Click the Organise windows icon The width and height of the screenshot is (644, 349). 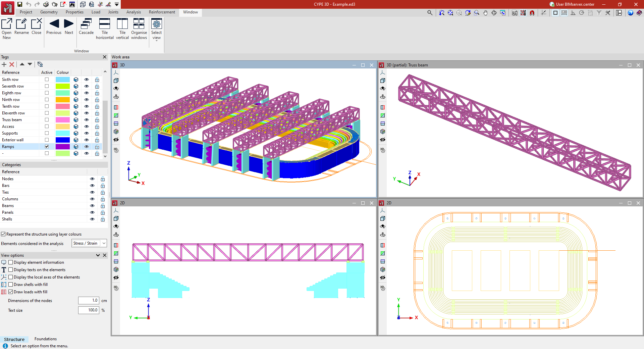click(x=139, y=24)
